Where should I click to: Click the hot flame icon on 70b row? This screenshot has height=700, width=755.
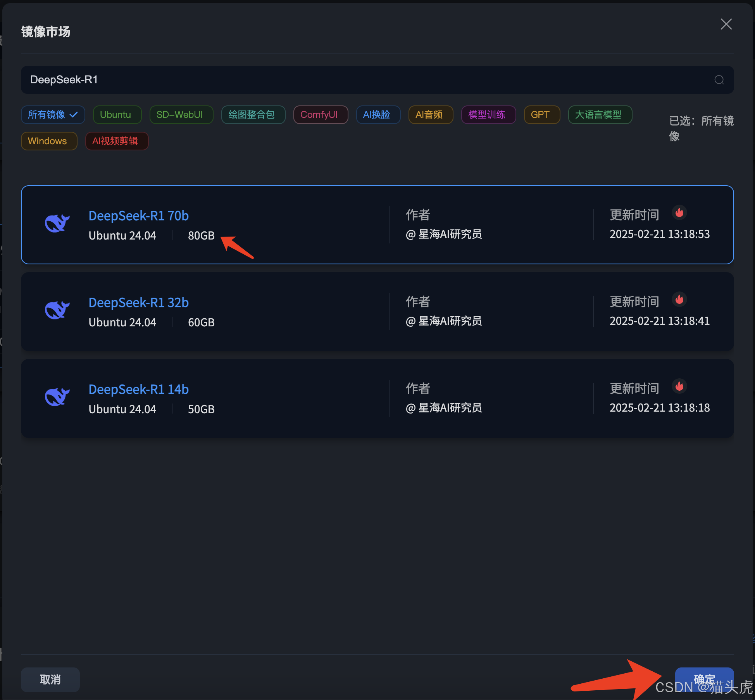(679, 213)
